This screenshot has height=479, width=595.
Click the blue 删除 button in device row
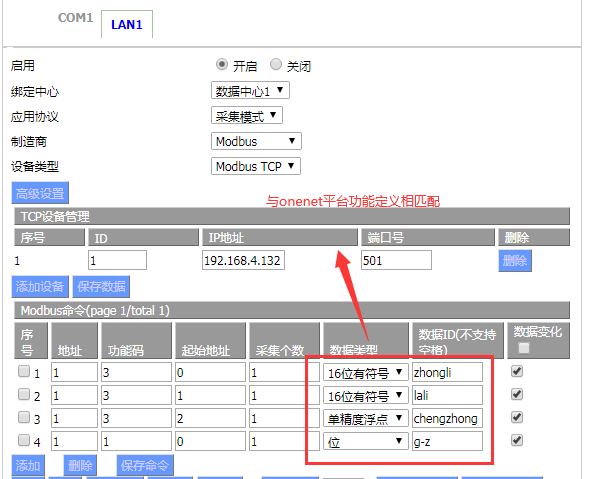(515, 261)
